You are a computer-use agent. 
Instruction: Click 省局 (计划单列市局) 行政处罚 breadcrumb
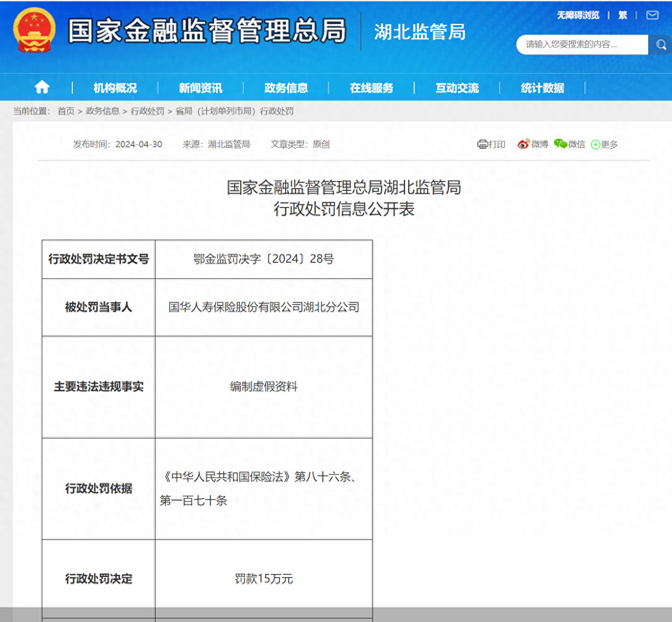234,111
